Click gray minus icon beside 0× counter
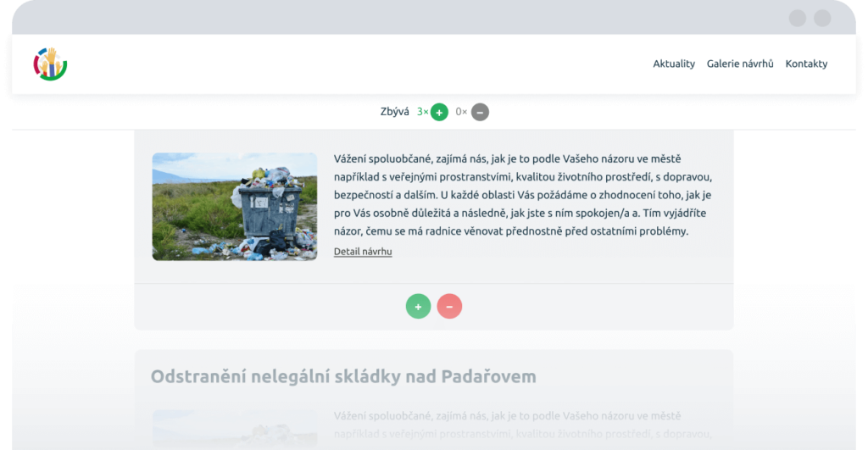868x450 pixels. (480, 113)
